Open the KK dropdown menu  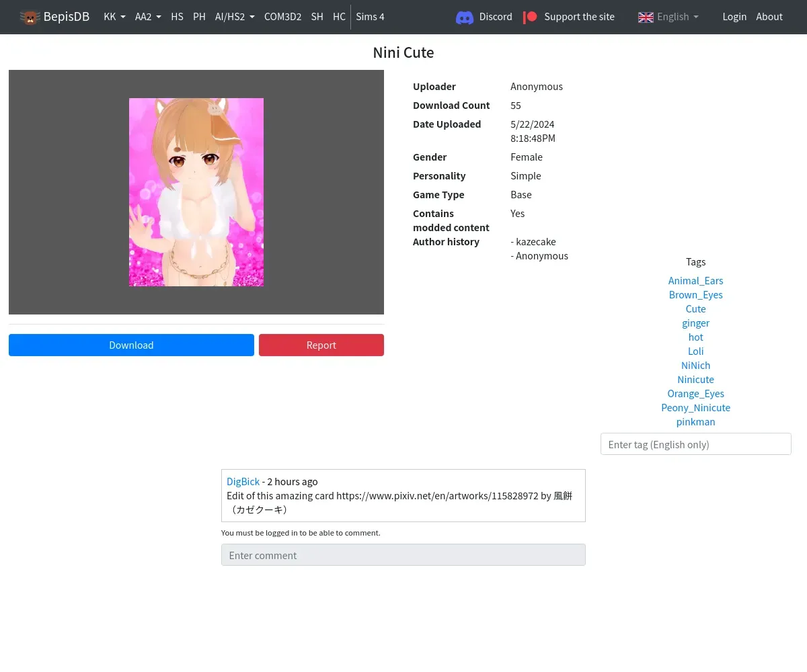(114, 17)
